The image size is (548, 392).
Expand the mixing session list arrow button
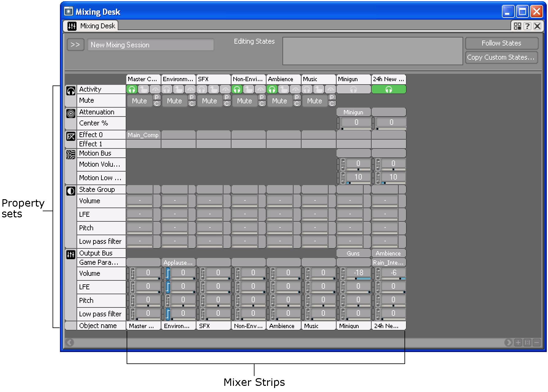coord(75,45)
